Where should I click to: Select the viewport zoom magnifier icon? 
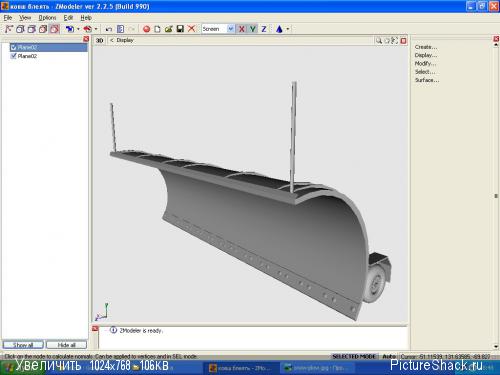click(379, 41)
